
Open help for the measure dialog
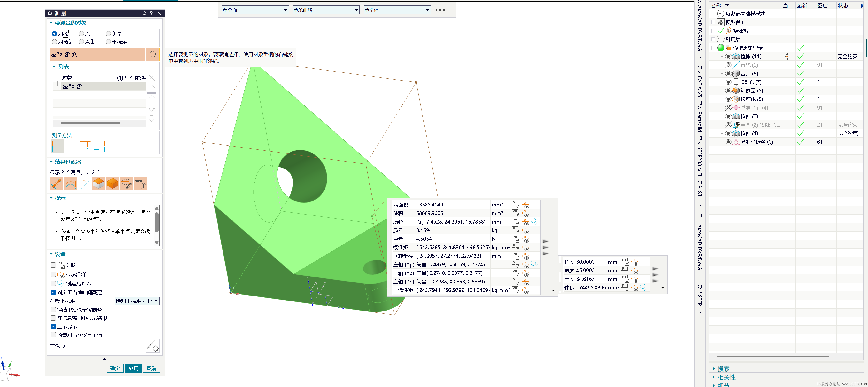pos(151,14)
